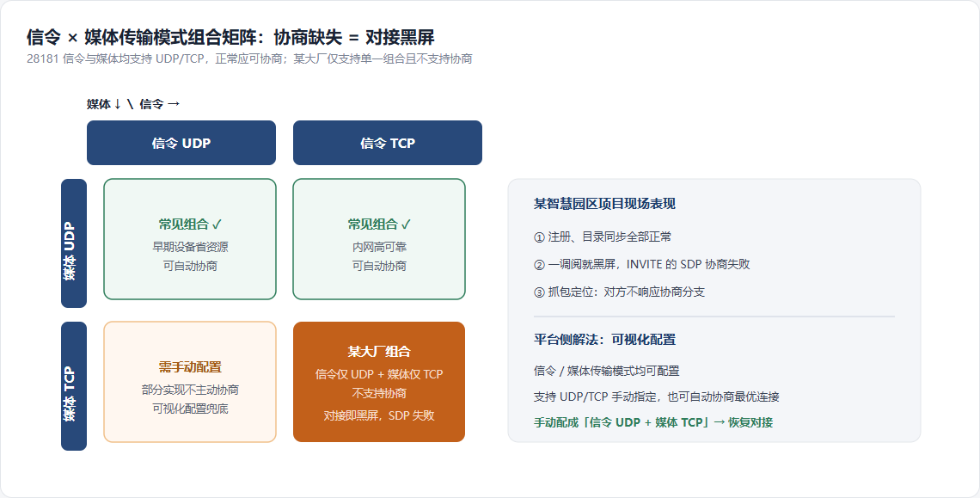Click 对接即黑屏，SDP 失败 text
Image resolution: width=980 pixels, height=498 pixels.
[x=379, y=415]
